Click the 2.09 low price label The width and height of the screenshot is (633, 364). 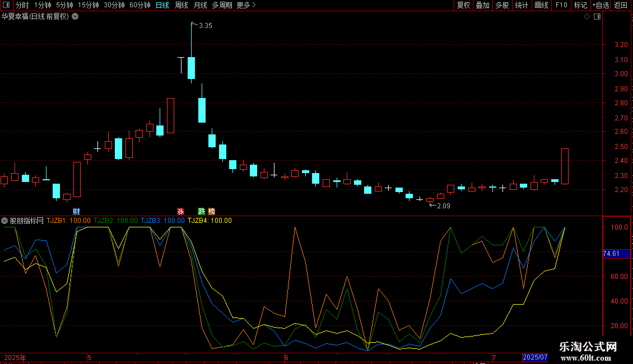pos(443,206)
